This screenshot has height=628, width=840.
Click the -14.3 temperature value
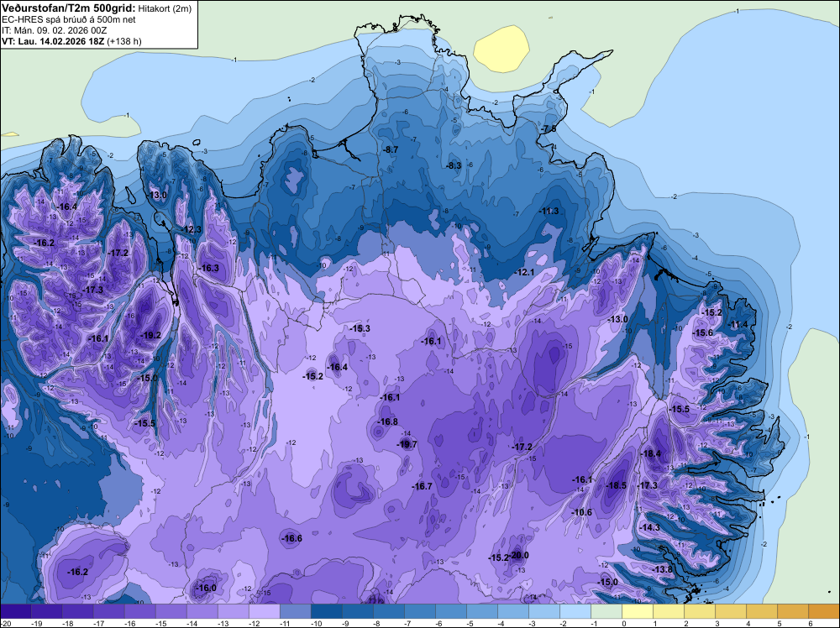(650, 527)
